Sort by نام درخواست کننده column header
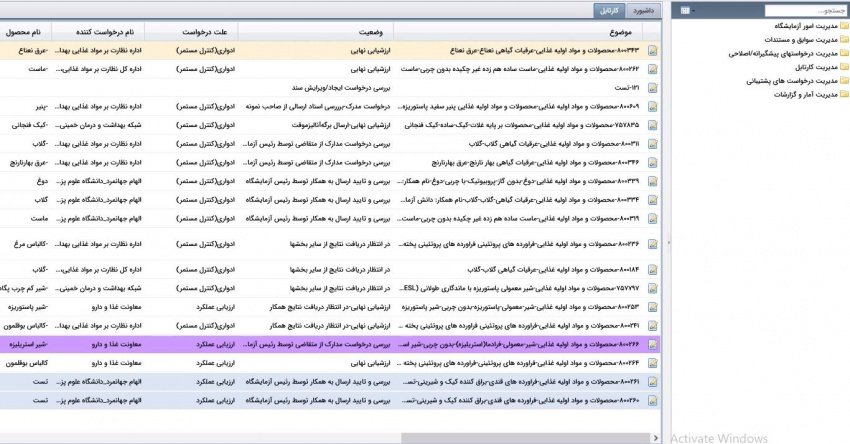The height and width of the screenshot is (444, 850). click(x=98, y=32)
